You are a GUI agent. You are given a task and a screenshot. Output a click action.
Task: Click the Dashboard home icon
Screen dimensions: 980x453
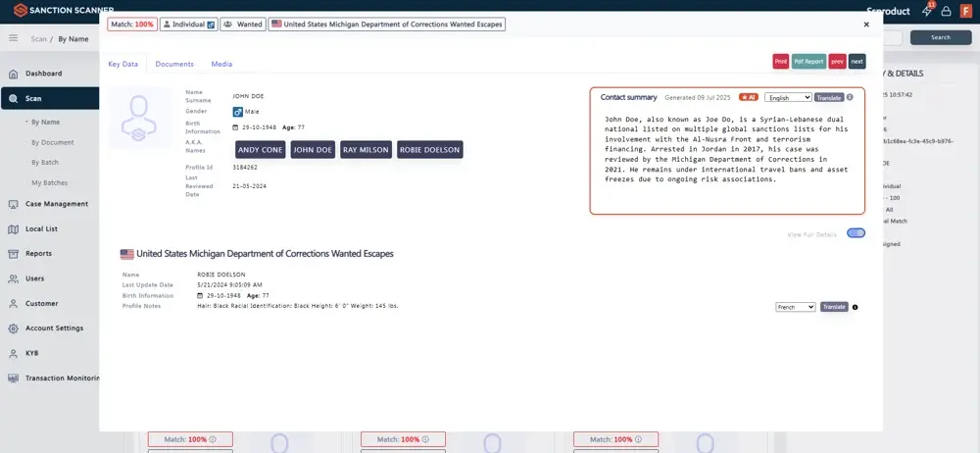tap(14, 74)
